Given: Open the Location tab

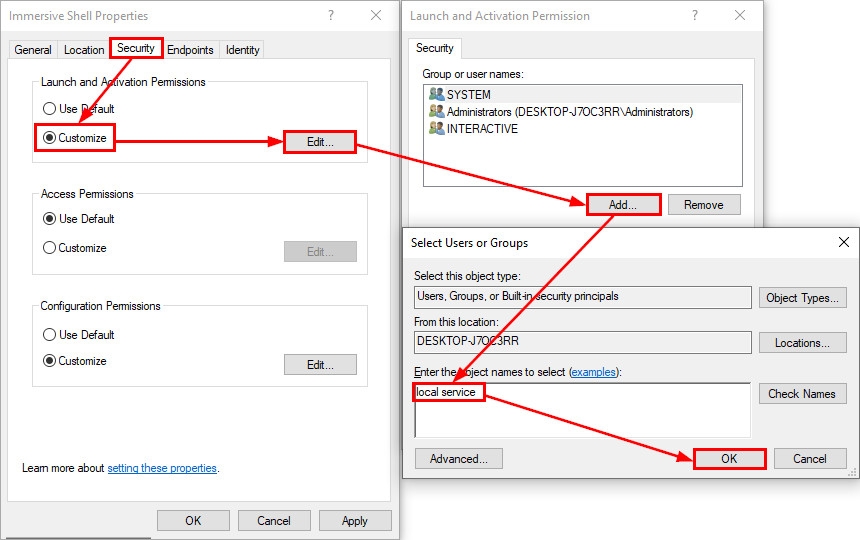Looking at the screenshot, I should click(84, 50).
